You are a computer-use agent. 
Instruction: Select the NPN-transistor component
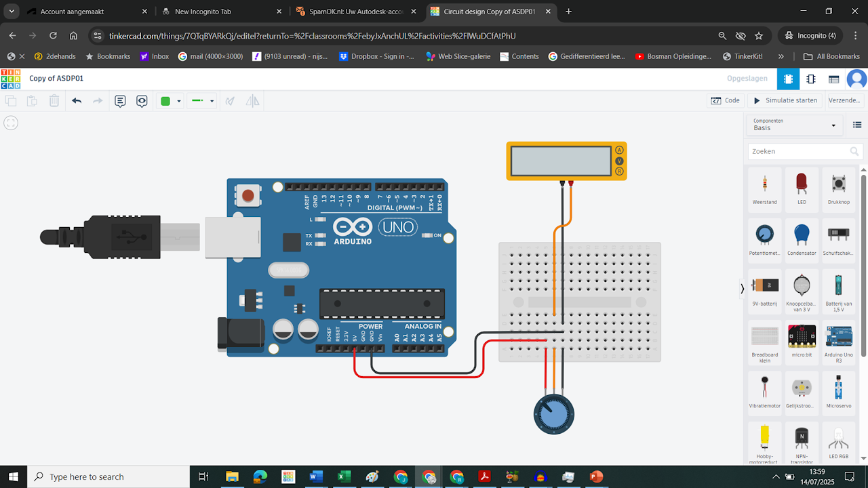(x=802, y=444)
